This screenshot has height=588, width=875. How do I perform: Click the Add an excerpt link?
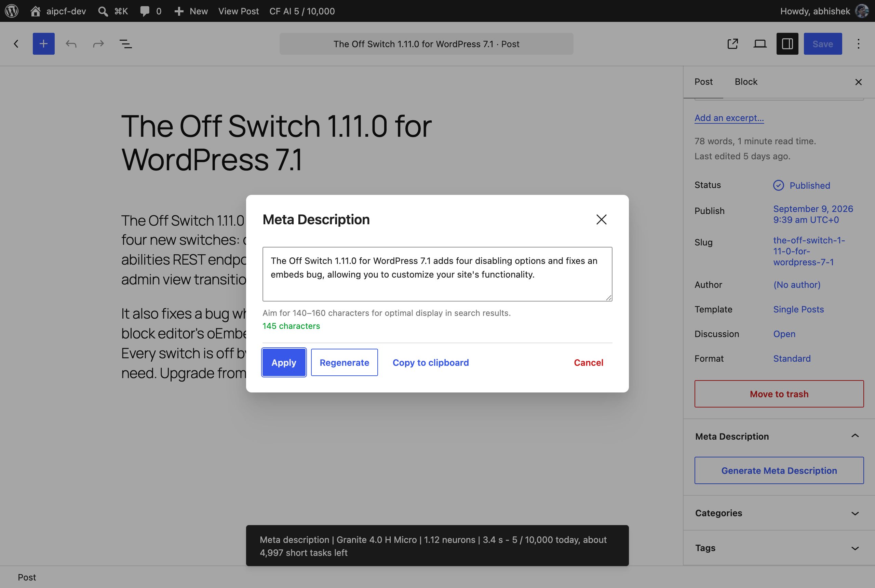(729, 118)
